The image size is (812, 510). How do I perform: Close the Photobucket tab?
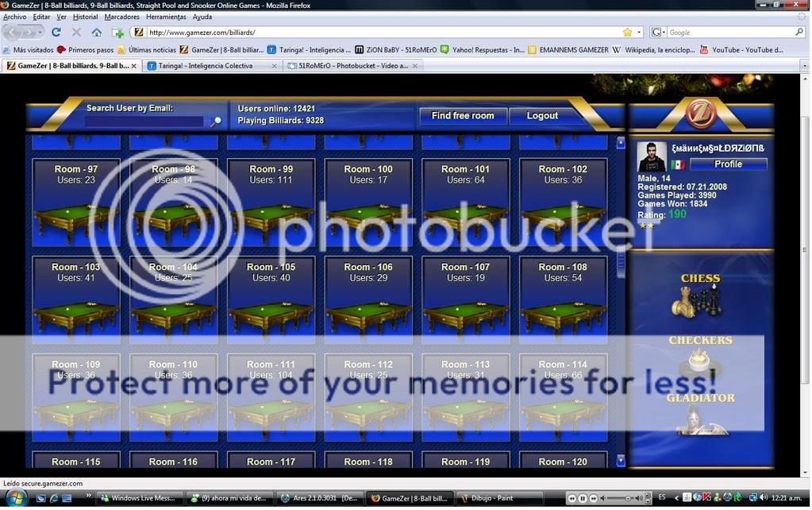click(x=415, y=66)
